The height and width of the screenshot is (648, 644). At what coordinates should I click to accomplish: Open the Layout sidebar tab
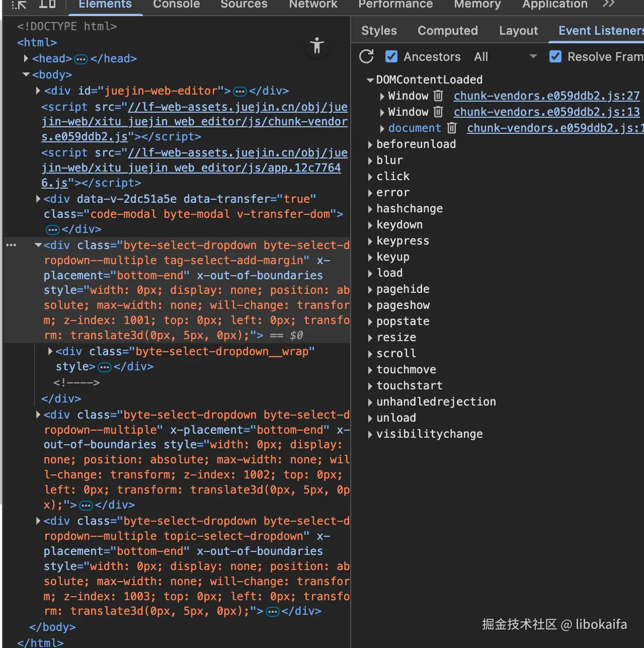[x=518, y=31]
